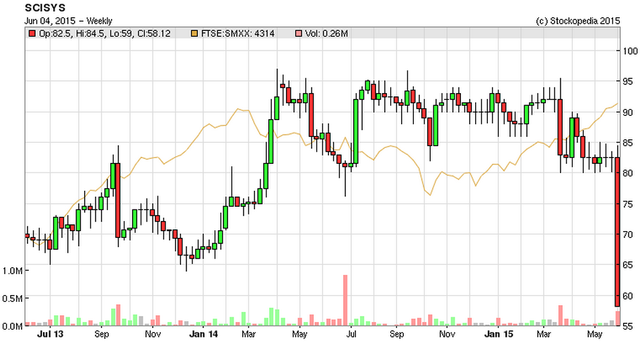
Task: Click the 'Jan 15' date axis label
Action: coord(499,334)
